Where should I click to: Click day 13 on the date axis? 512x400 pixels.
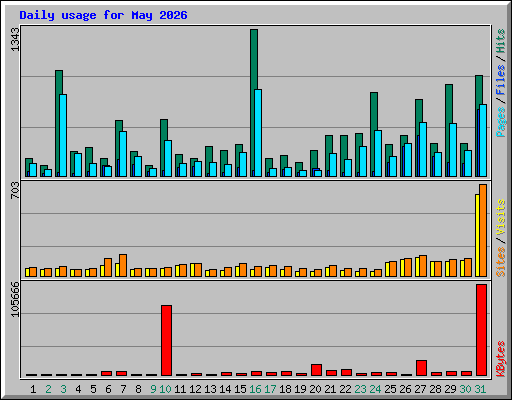(x=210, y=389)
